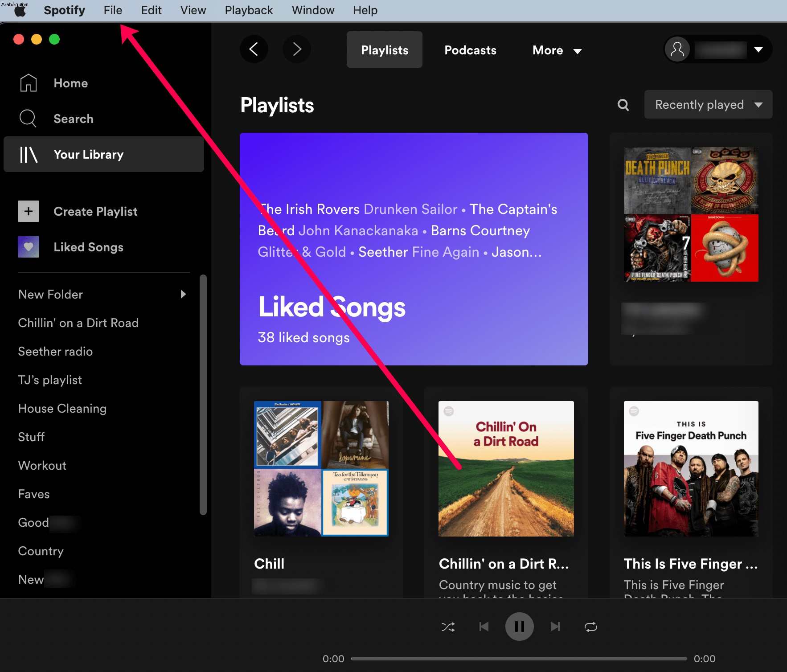
Task: Open the Chill playlist cover collage
Action: [x=321, y=468]
